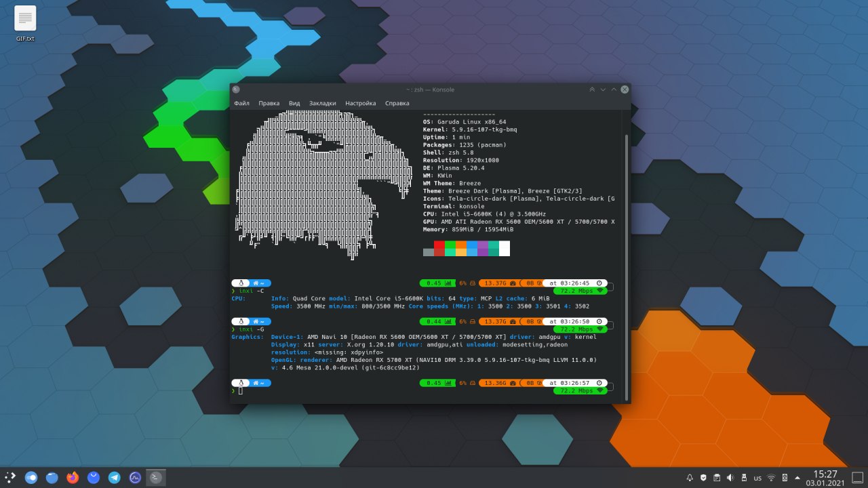The height and width of the screenshot is (488, 868).
Task: Open the 15:27 clock calendar
Action: point(825,478)
